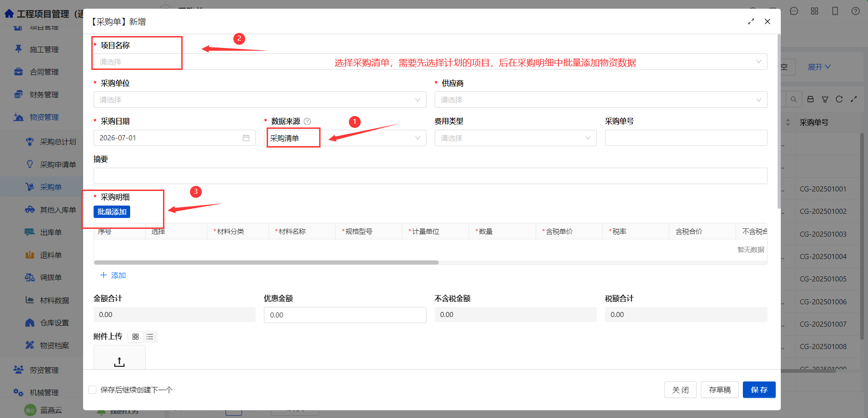Open the 项目名称 dropdown
868x418 pixels.
click(x=430, y=62)
